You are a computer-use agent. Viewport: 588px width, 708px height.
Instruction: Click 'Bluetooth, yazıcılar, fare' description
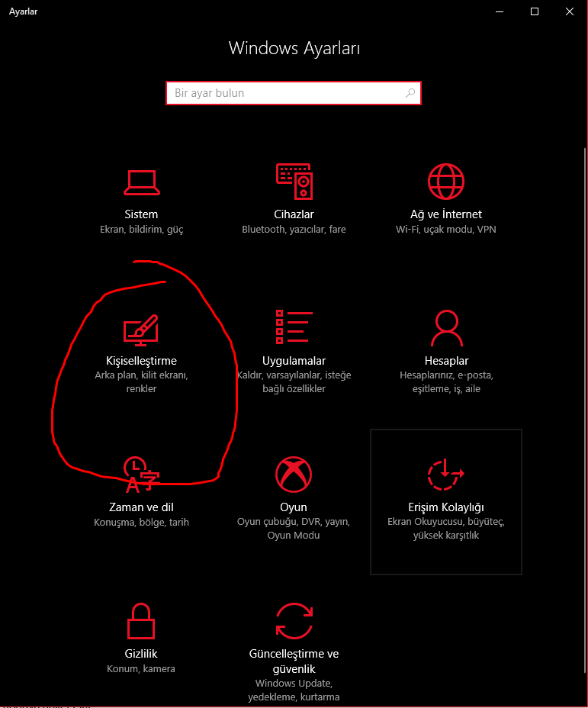(x=294, y=230)
